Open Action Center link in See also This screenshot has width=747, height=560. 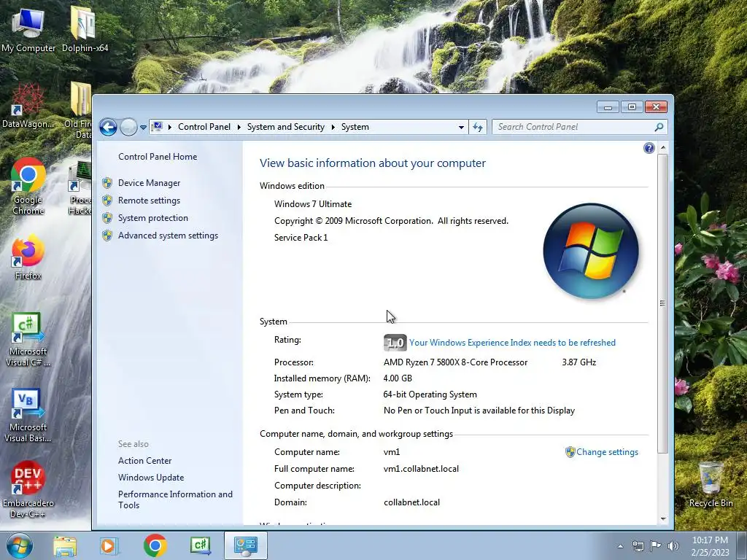click(145, 461)
